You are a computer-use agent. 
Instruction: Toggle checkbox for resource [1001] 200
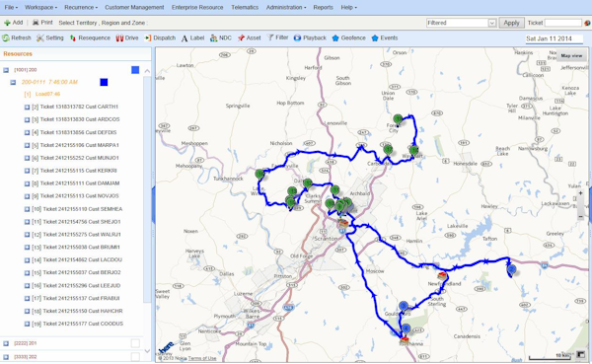(x=135, y=70)
